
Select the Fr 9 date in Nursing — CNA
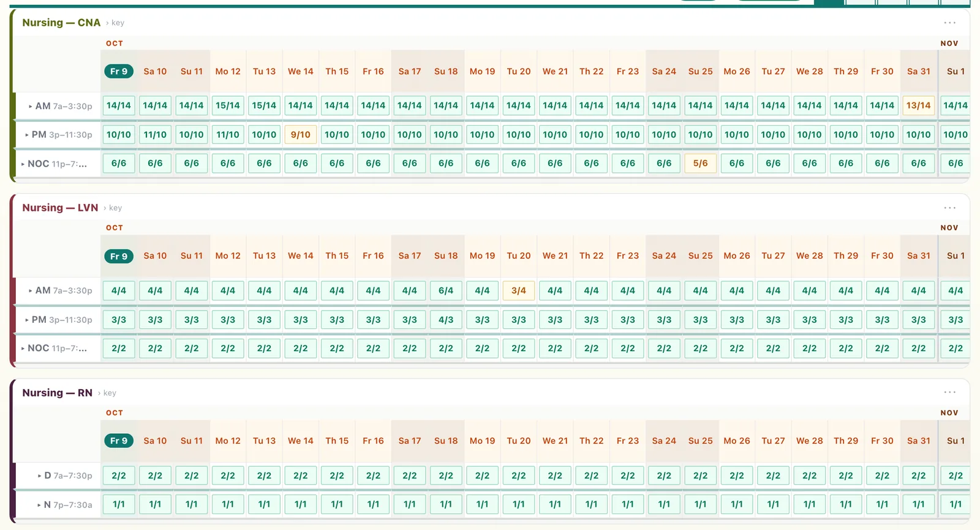(119, 71)
